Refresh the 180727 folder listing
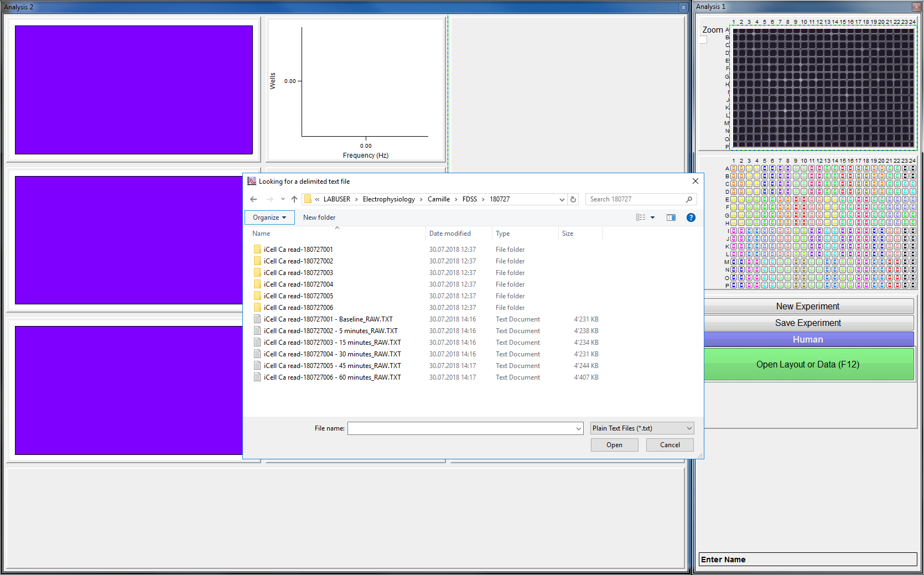This screenshot has width=924, height=575. [573, 199]
